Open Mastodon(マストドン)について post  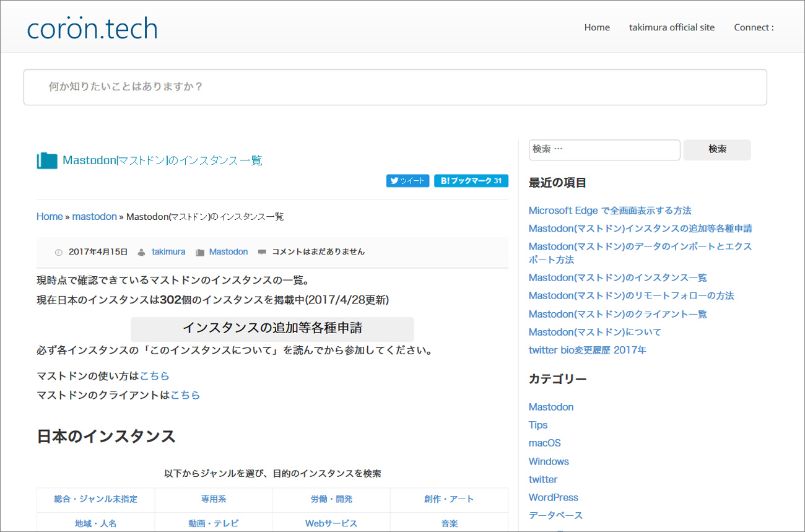(x=595, y=332)
